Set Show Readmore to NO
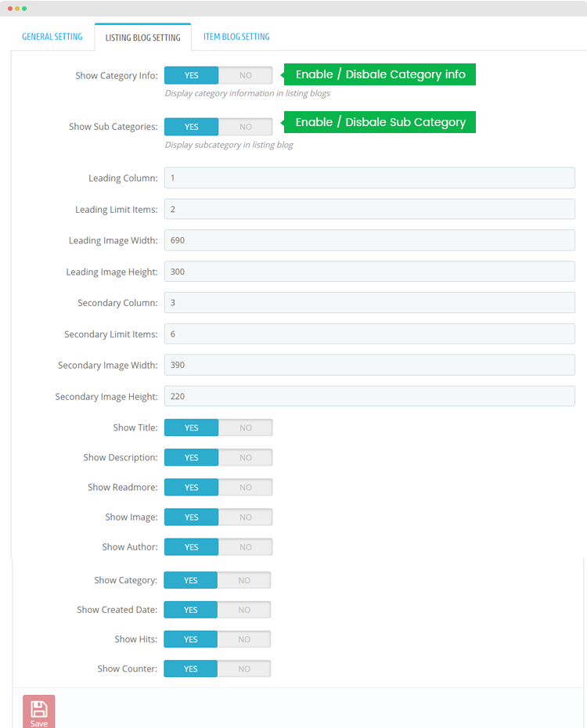 click(246, 488)
